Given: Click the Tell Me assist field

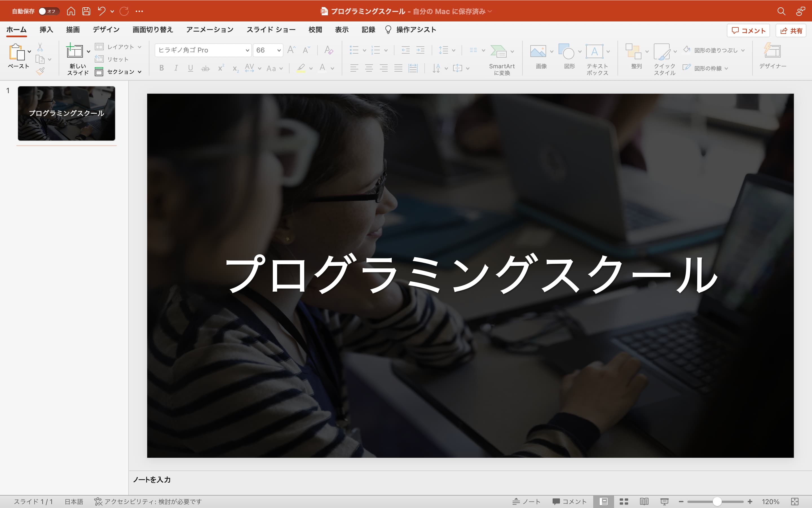Looking at the screenshot, I should pyautogui.click(x=410, y=30).
